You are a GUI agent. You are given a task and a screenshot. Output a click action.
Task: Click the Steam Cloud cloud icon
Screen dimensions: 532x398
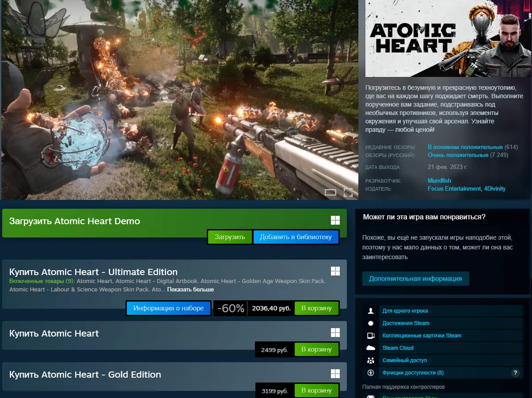click(371, 348)
